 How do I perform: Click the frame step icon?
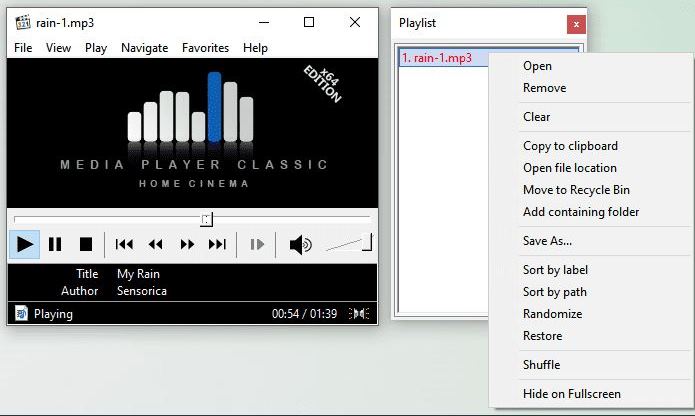click(x=257, y=244)
